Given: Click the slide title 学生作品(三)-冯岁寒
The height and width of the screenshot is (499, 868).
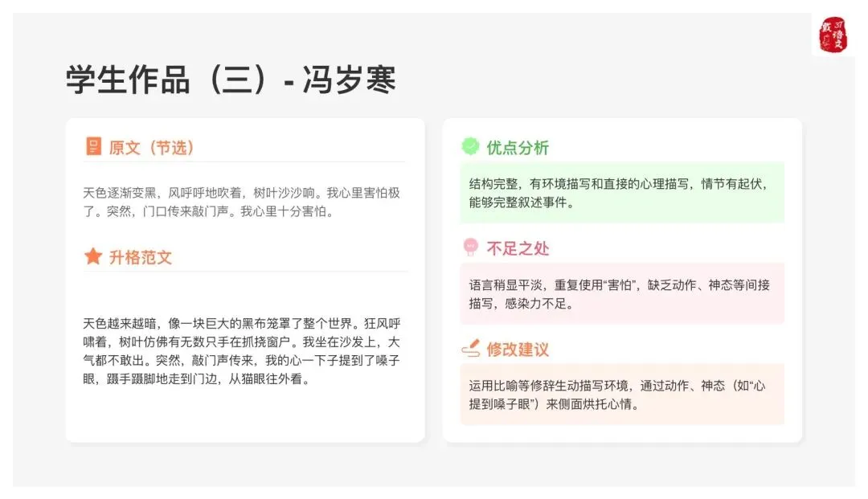Looking at the screenshot, I should (x=231, y=80).
